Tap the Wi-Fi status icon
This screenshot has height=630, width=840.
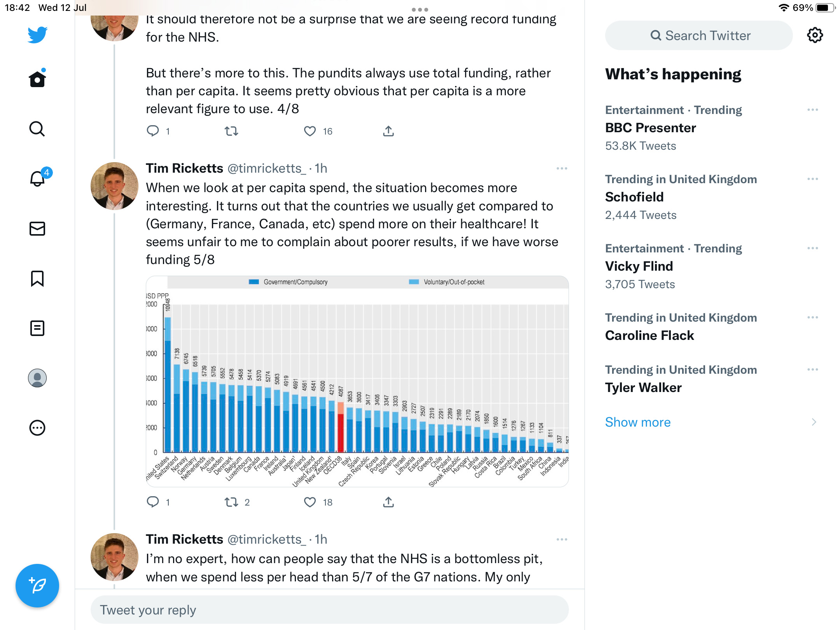click(784, 8)
